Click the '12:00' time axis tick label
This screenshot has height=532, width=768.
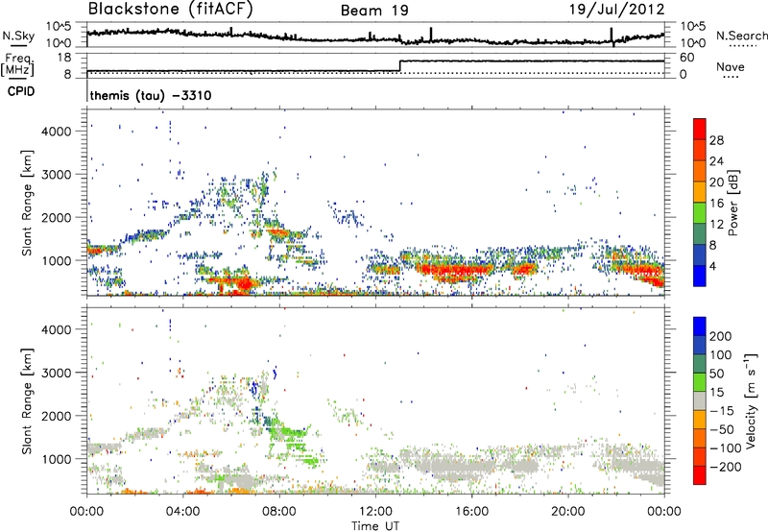(x=375, y=512)
